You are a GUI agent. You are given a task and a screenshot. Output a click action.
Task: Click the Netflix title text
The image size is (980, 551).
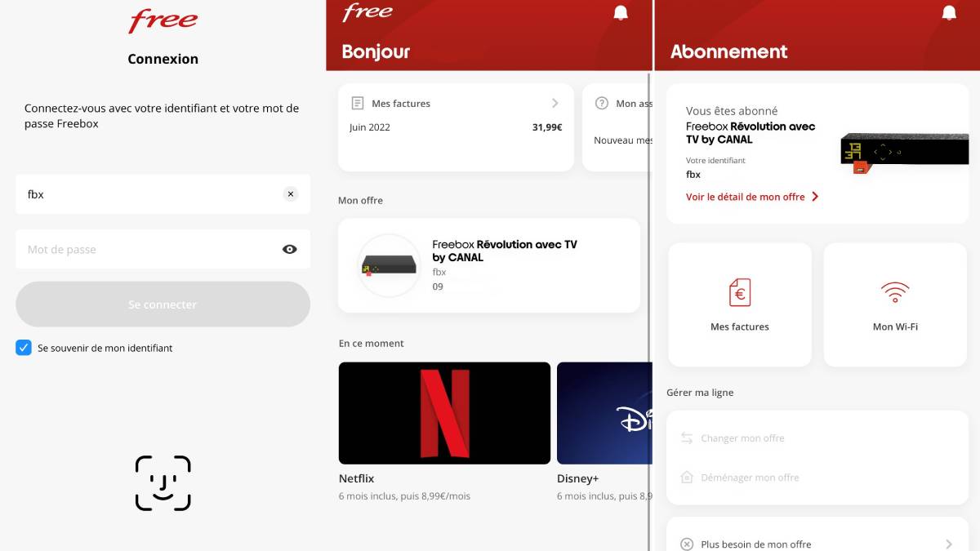(357, 478)
